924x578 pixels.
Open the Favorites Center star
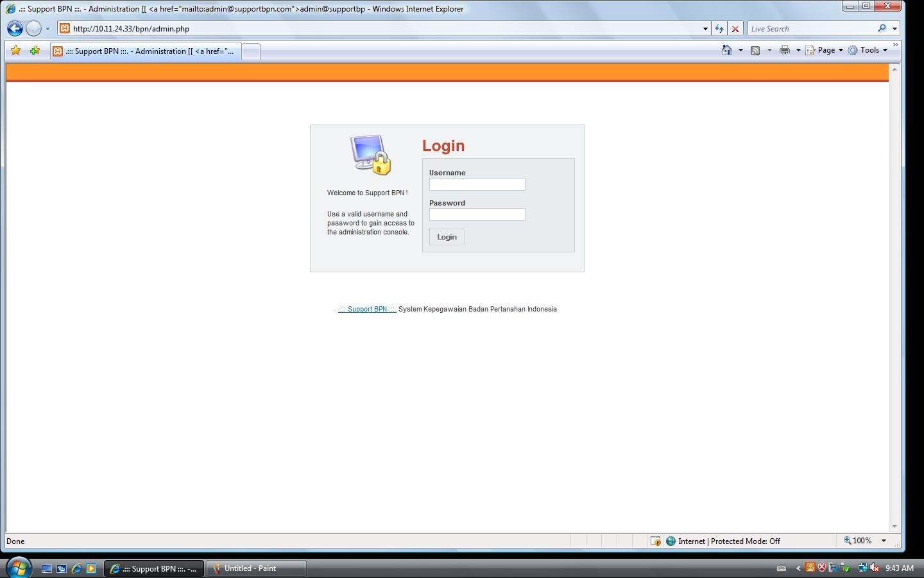tap(16, 50)
